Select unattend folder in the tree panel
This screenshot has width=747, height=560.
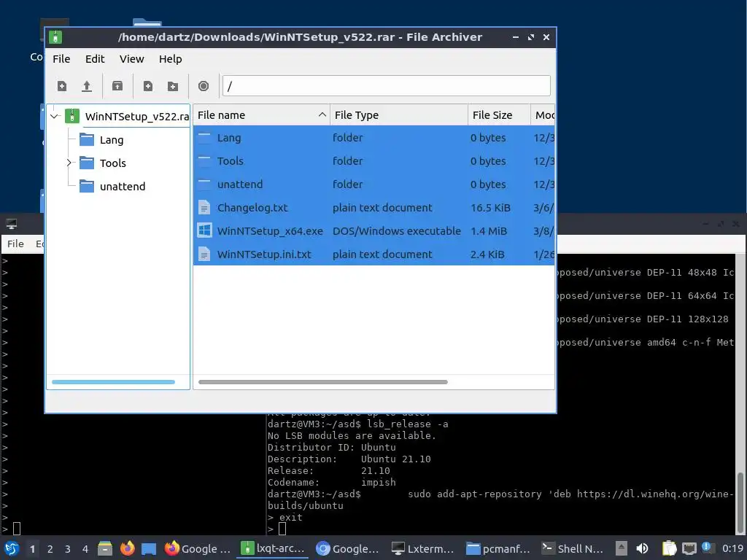coord(123,187)
